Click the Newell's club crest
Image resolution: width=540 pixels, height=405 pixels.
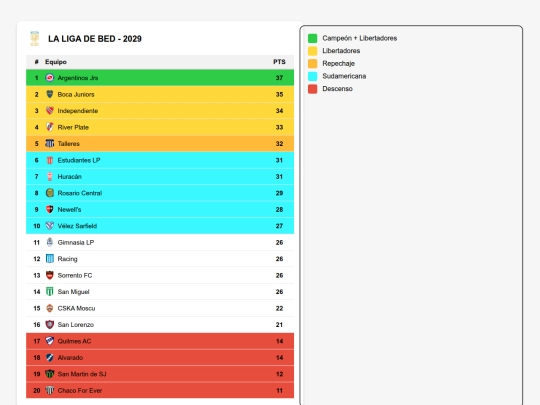click(x=50, y=209)
